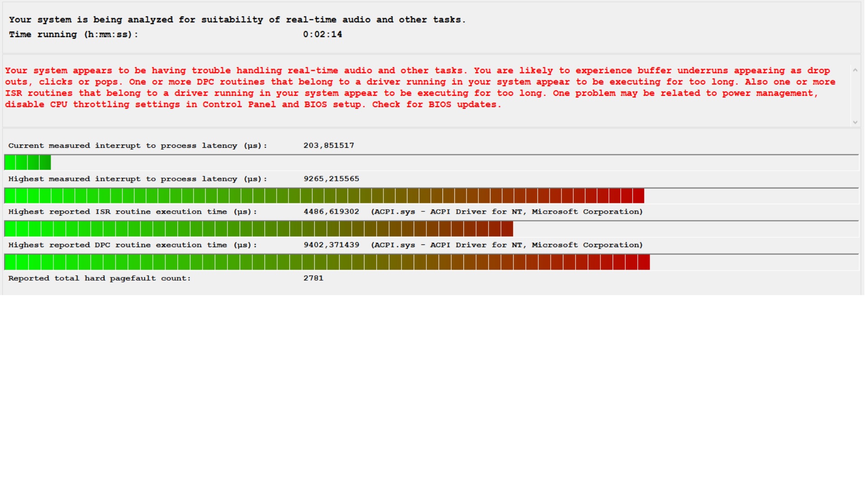Select the time running value 0:02:14
Viewport: 868px width, 488px height.
click(x=322, y=34)
